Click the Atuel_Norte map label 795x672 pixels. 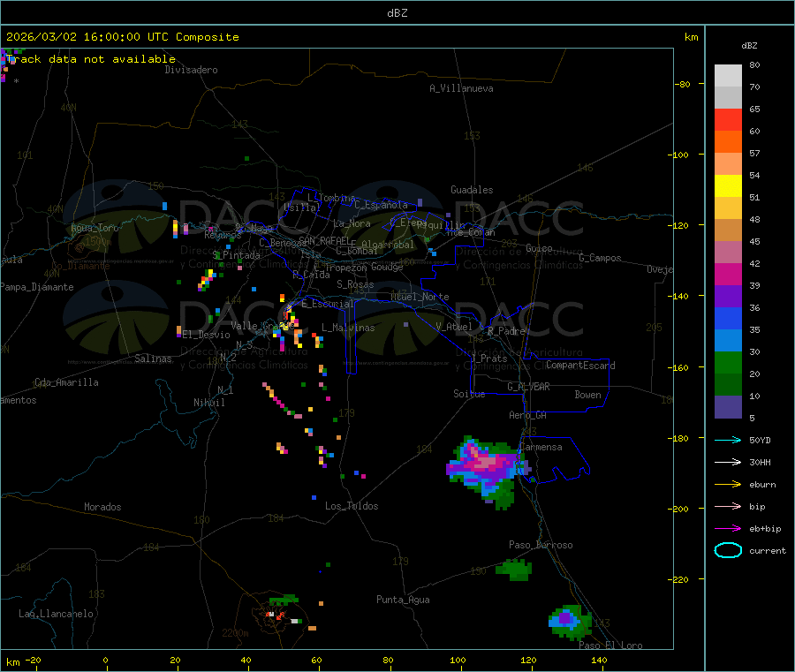420,297
